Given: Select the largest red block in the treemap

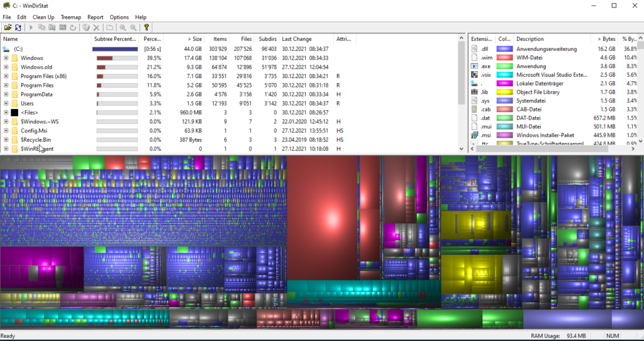Looking at the screenshot, I should coord(323,217).
